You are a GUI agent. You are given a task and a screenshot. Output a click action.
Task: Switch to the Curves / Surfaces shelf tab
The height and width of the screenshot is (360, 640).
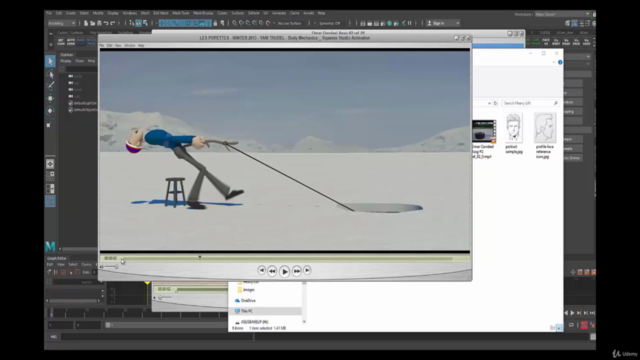70,33
